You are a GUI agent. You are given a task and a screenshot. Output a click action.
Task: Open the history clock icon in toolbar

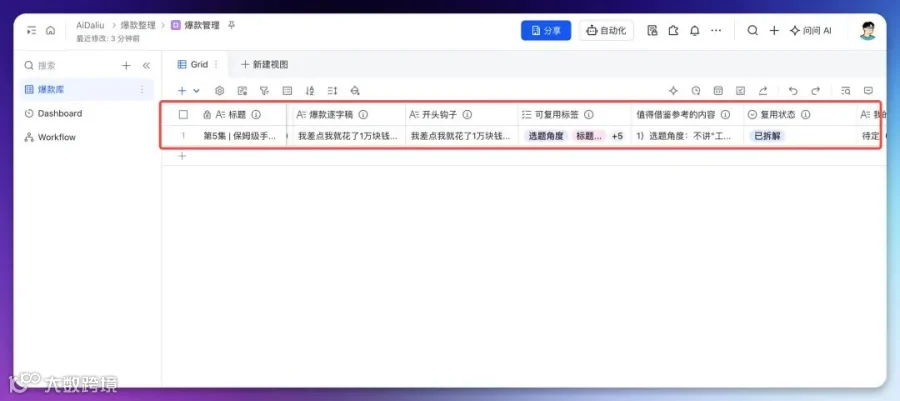tap(696, 91)
